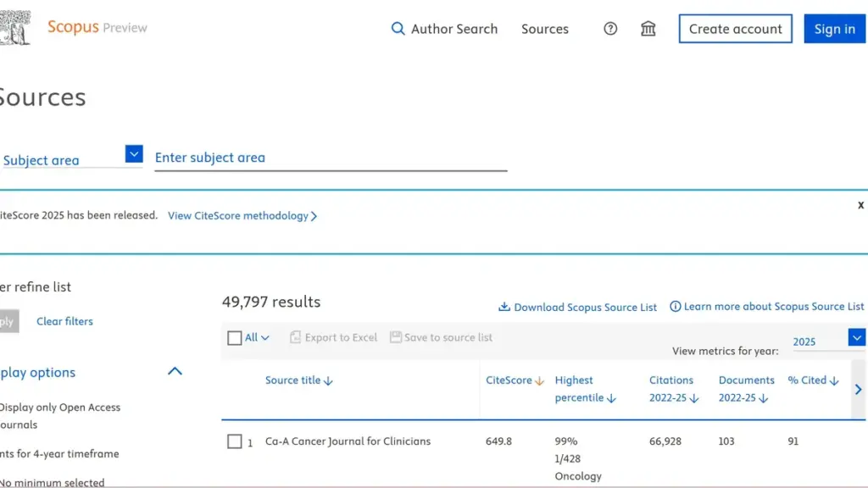
Task: Tick the select All checkbox
Action: pyautogui.click(x=234, y=338)
